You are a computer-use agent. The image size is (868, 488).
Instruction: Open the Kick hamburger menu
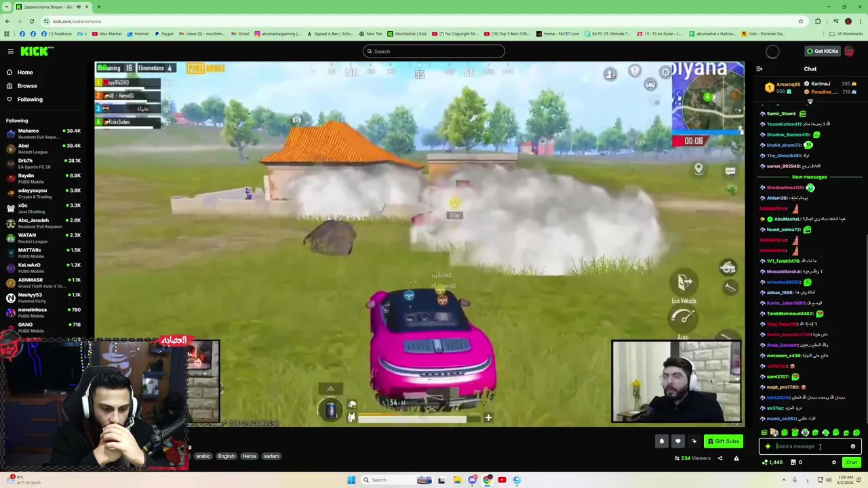(x=11, y=52)
